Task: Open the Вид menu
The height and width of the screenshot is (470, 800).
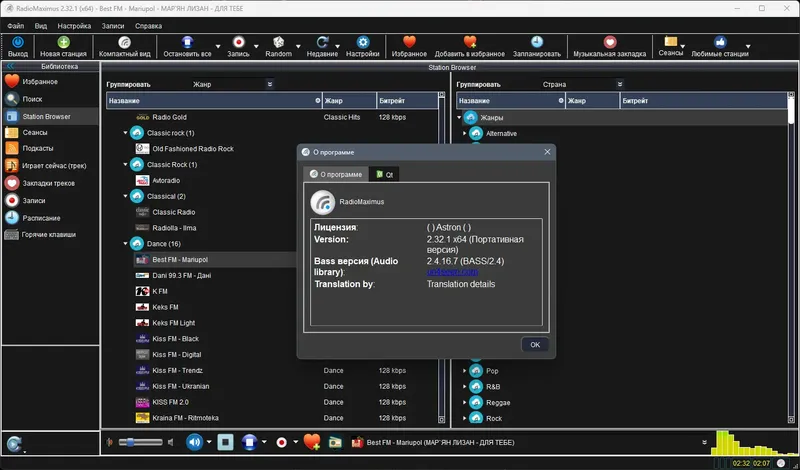Action: point(41,26)
